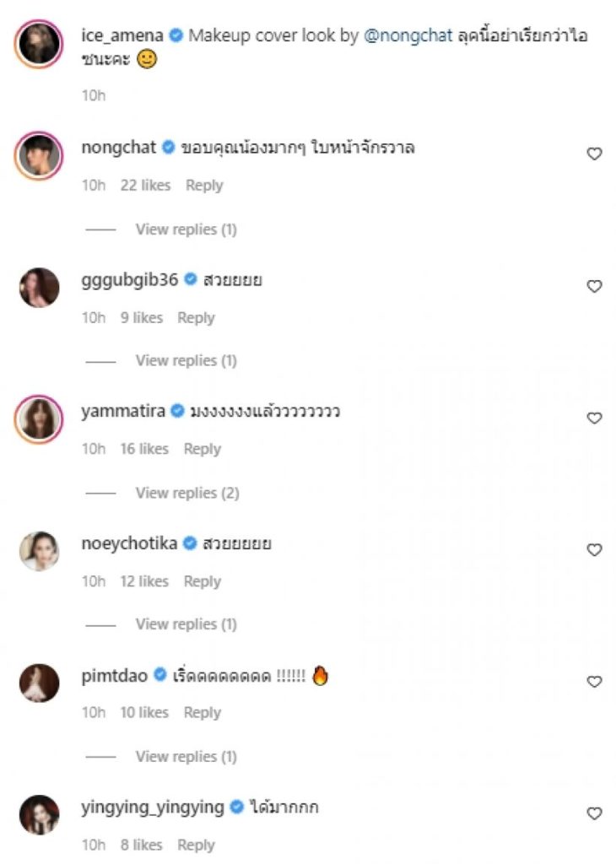
Task: Like nongchat's comment with the heart
Action: point(594,154)
